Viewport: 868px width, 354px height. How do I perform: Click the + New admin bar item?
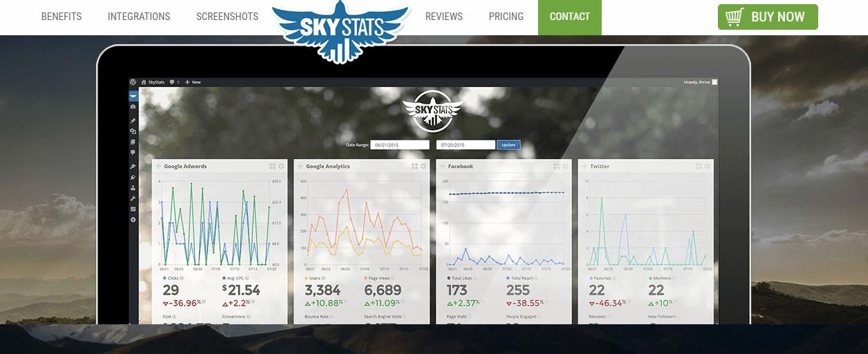point(192,82)
